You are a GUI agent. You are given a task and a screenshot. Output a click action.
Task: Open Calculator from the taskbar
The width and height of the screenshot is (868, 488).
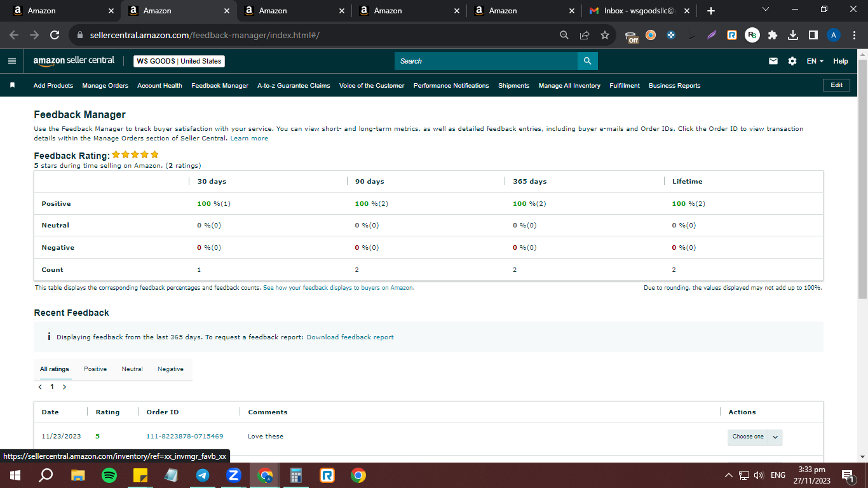pos(296,475)
